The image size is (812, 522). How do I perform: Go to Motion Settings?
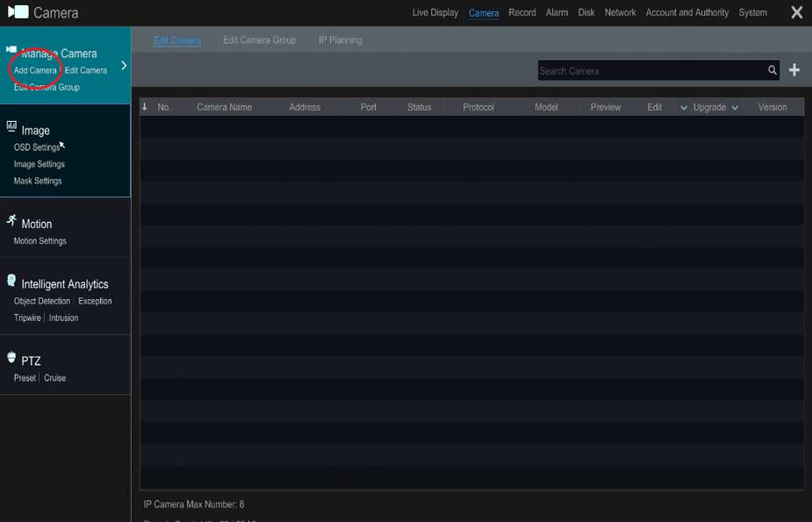point(40,241)
